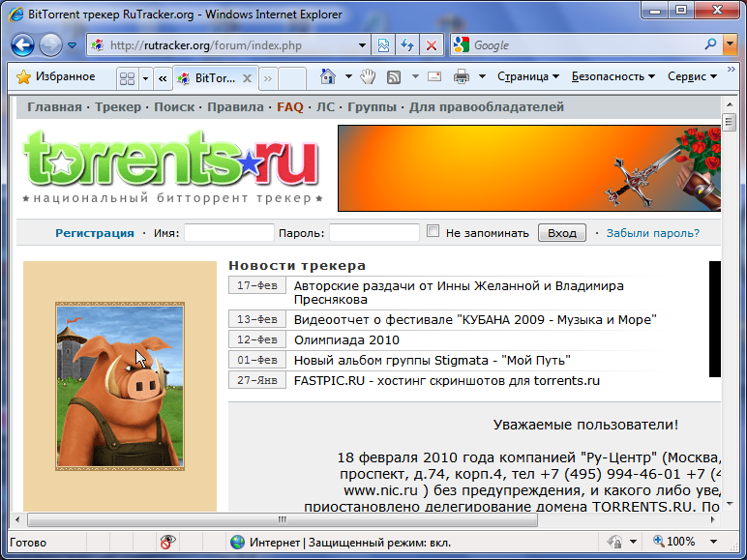
Task: Open Для правообладателей link
Action: (487, 106)
